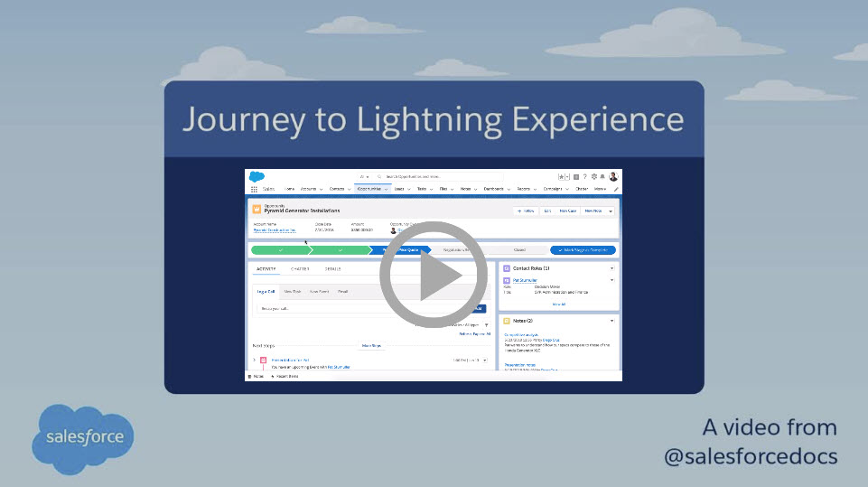Switch to the Details tab in preview
The image size is (868, 487).
point(332,269)
